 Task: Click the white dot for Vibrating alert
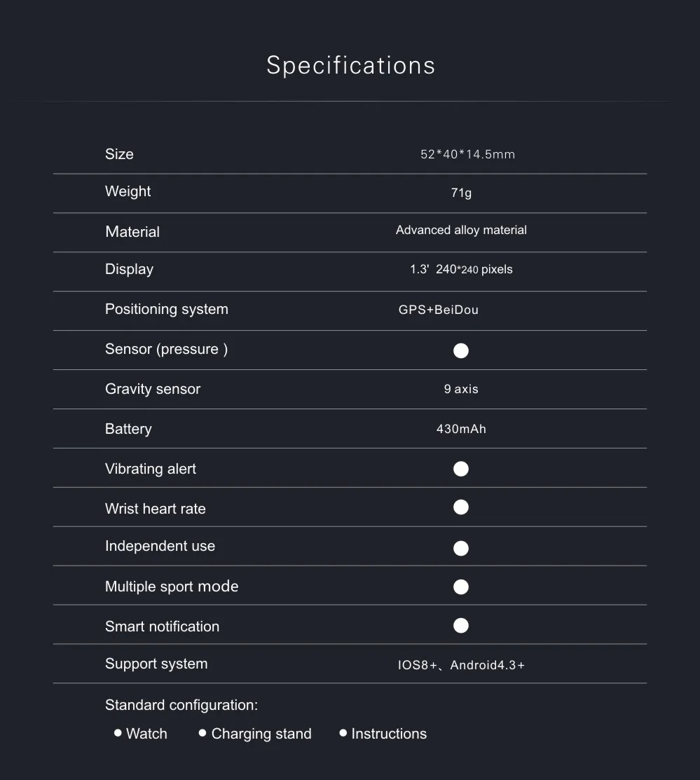tap(460, 469)
